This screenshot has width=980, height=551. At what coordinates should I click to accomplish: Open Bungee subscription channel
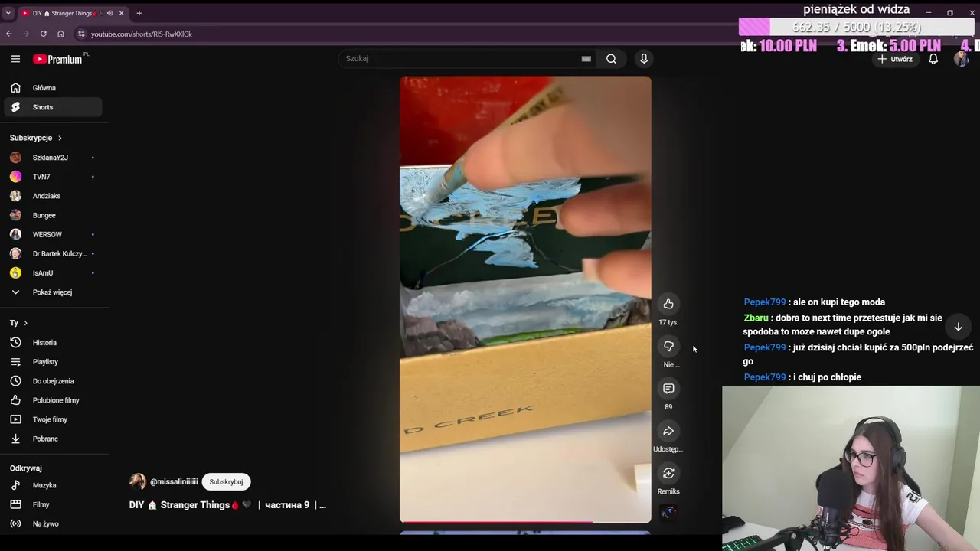tap(52, 215)
